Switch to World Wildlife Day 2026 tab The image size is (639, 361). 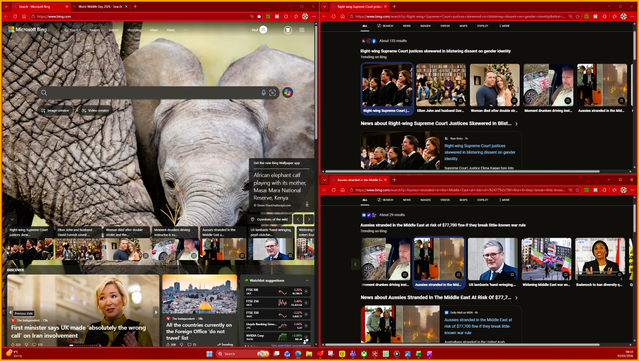point(100,7)
